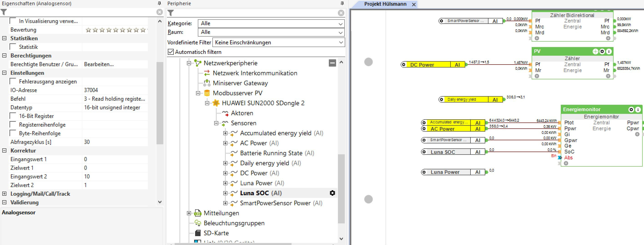Screen dimensions: 644x245
Task: Uncheck Automatisch filtern
Action: (x=171, y=52)
